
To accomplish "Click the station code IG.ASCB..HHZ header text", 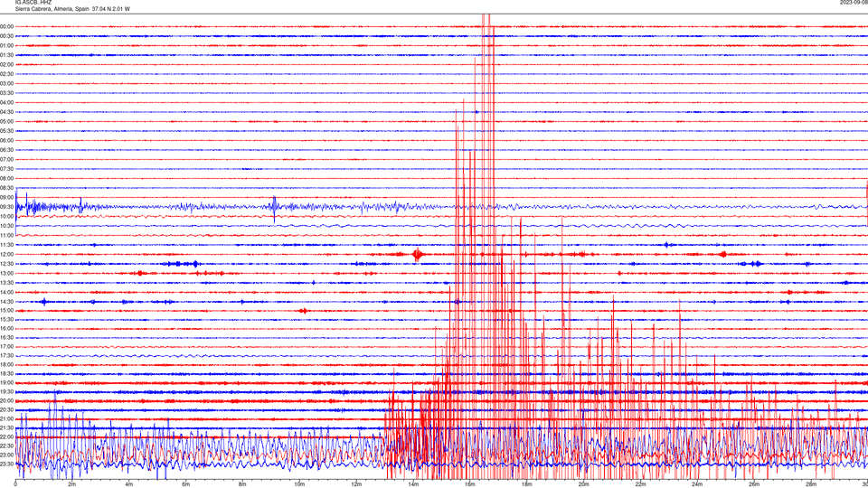I will (33, 3).
